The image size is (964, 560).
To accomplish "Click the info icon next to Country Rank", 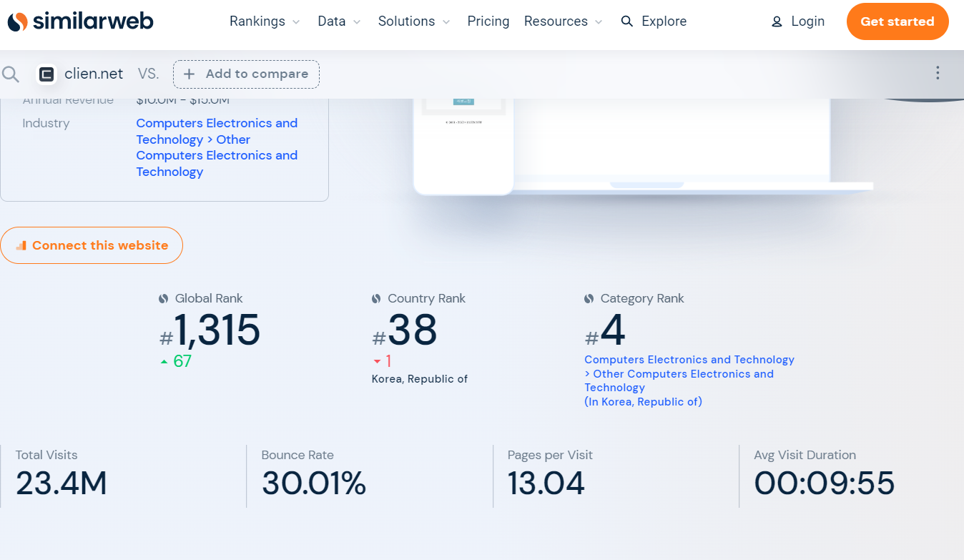I will tap(376, 299).
